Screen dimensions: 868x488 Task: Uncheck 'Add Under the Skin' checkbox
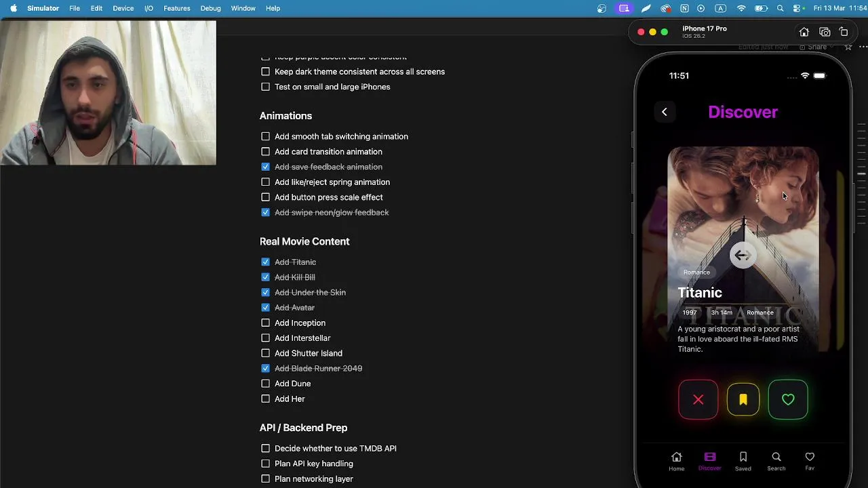pyautogui.click(x=265, y=293)
